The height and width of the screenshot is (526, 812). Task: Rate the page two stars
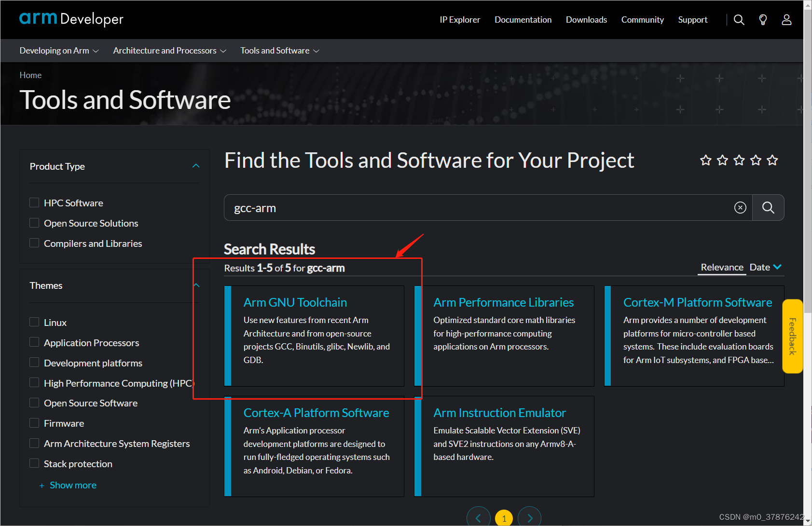(x=722, y=160)
